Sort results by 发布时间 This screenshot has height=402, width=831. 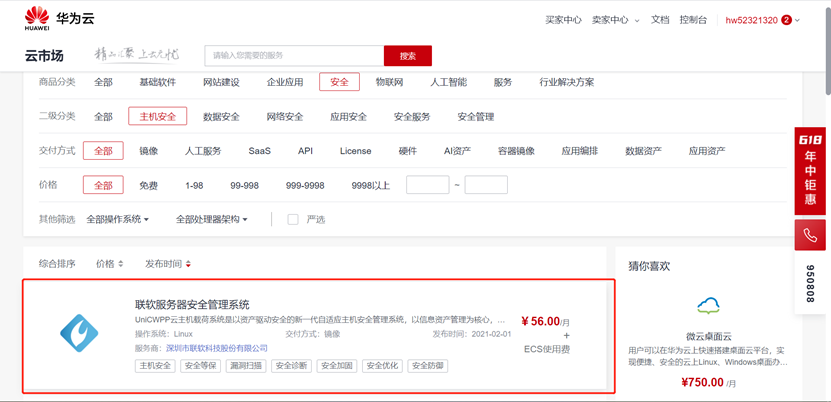167,264
